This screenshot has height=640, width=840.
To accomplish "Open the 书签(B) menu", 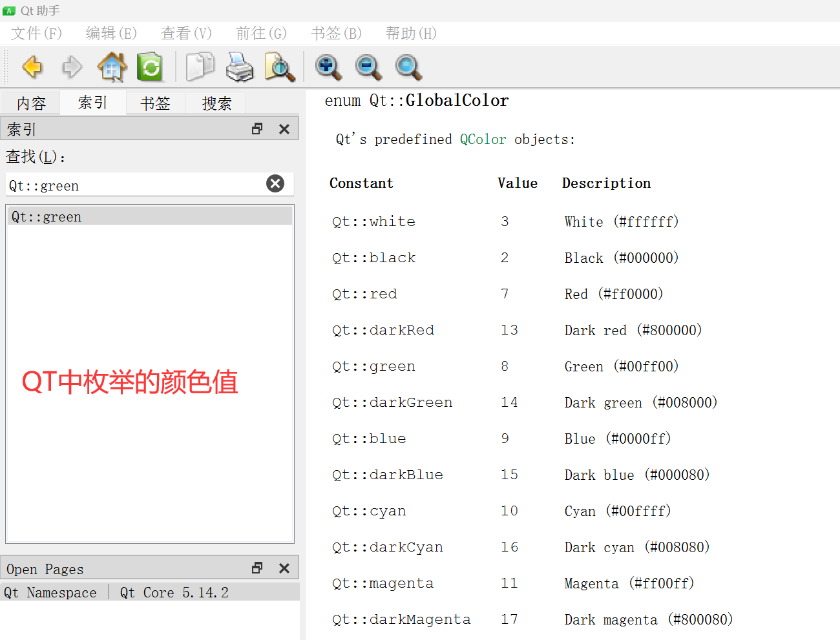I will [x=337, y=34].
